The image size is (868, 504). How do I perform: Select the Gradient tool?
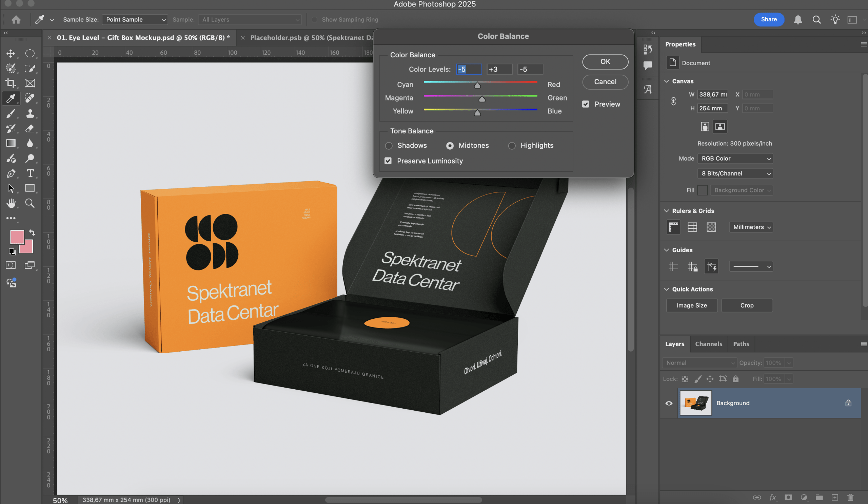(11, 143)
